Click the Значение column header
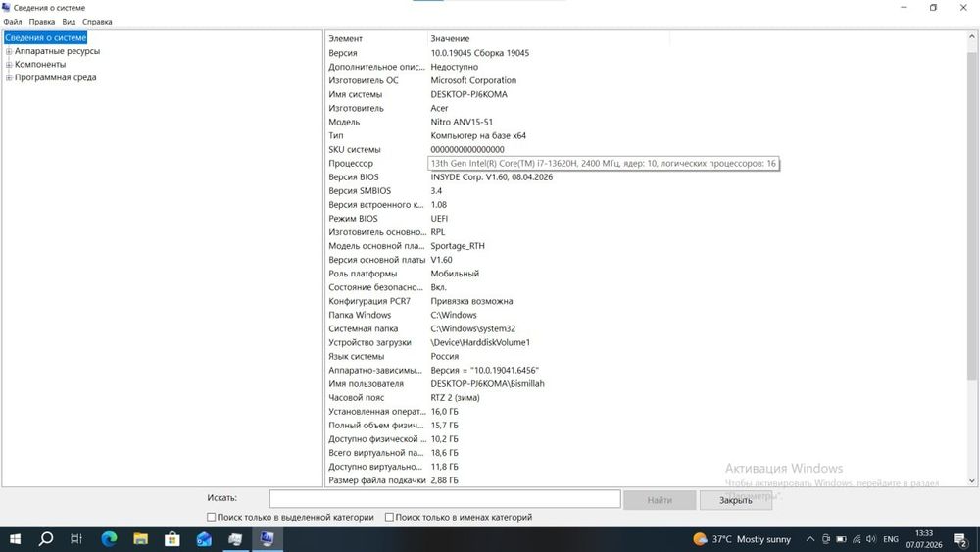The height and width of the screenshot is (552, 980). tap(548, 39)
